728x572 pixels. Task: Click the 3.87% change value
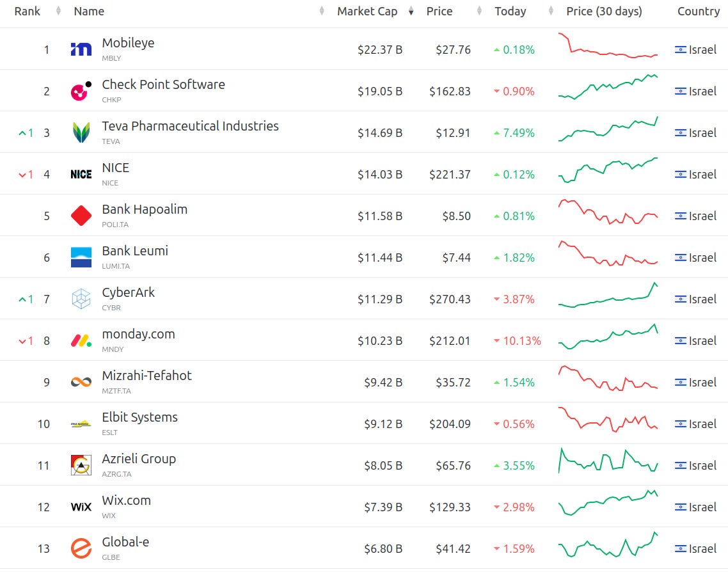pyautogui.click(x=519, y=299)
